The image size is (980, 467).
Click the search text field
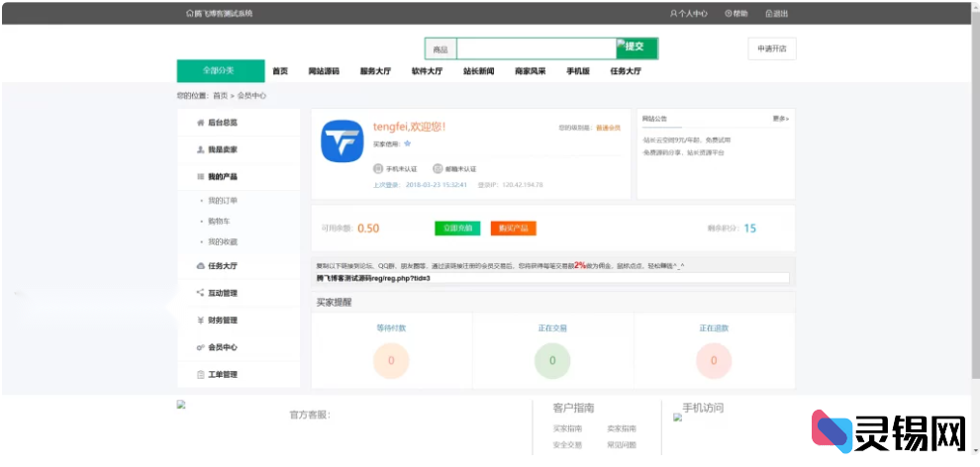pyautogui.click(x=537, y=48)
